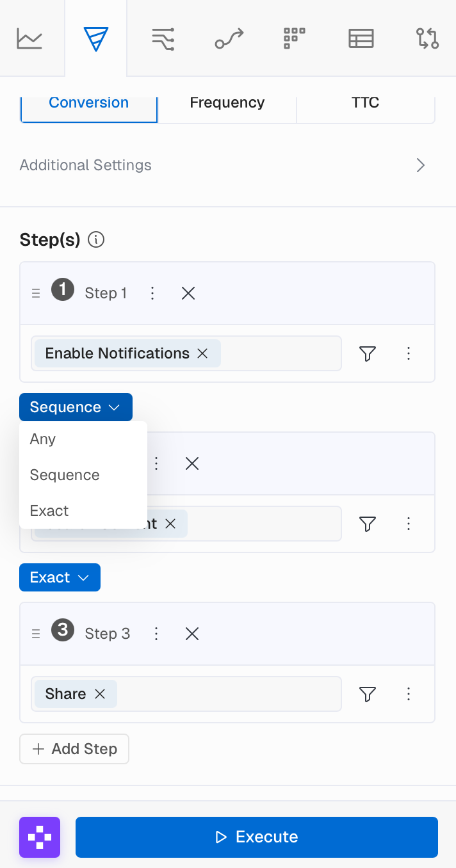Expand Additional Settings
The image size is (456, 868).
(x=420, y=165)
